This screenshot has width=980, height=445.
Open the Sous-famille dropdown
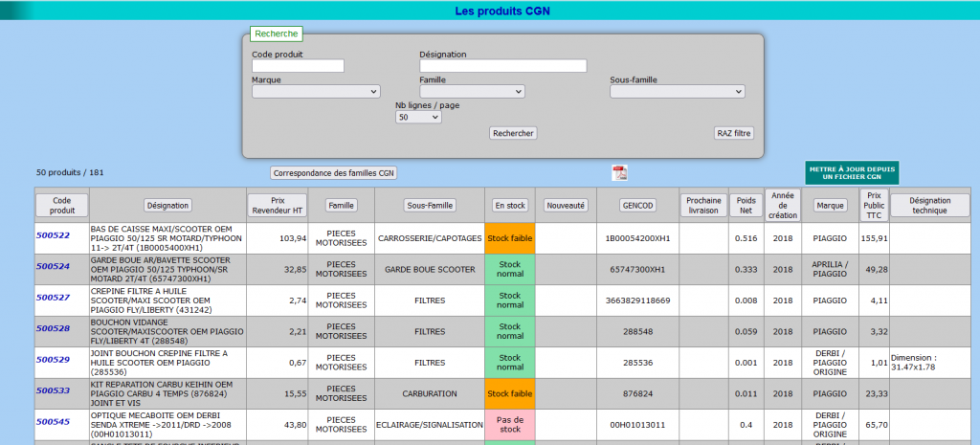678,92
